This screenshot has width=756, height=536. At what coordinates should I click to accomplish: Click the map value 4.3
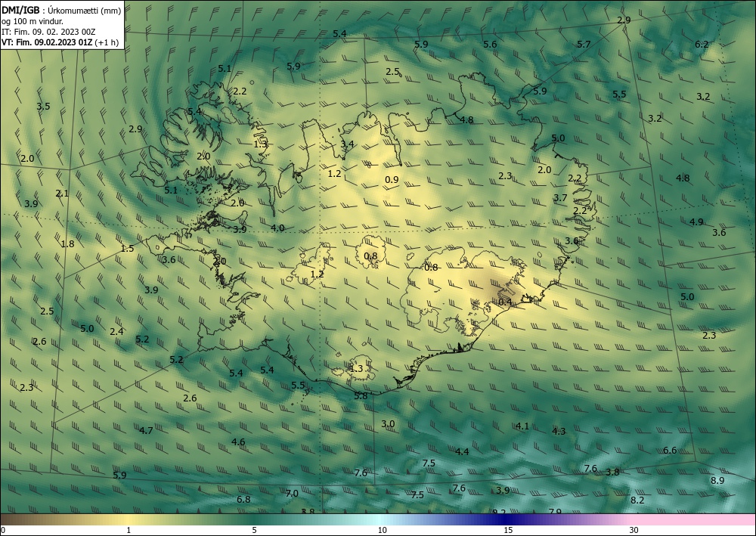(559, 432)
